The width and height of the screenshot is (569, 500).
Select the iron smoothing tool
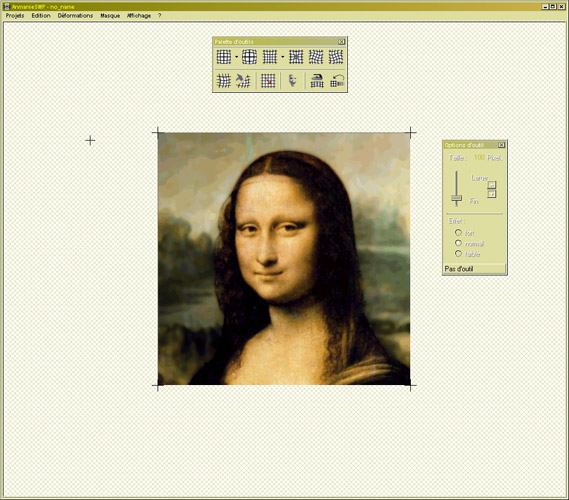pyautogui.click(x=317, y=81)
